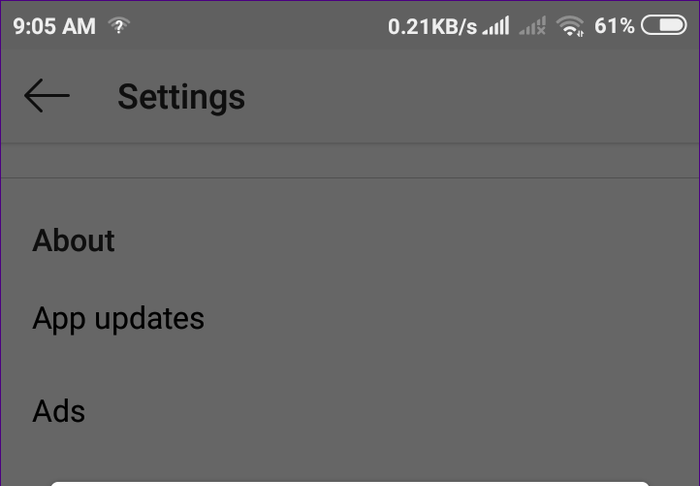The height and width of the screenshot is (486, 700).
Task: Tap the first SIM signal bars icon
Action: [496, 26]
